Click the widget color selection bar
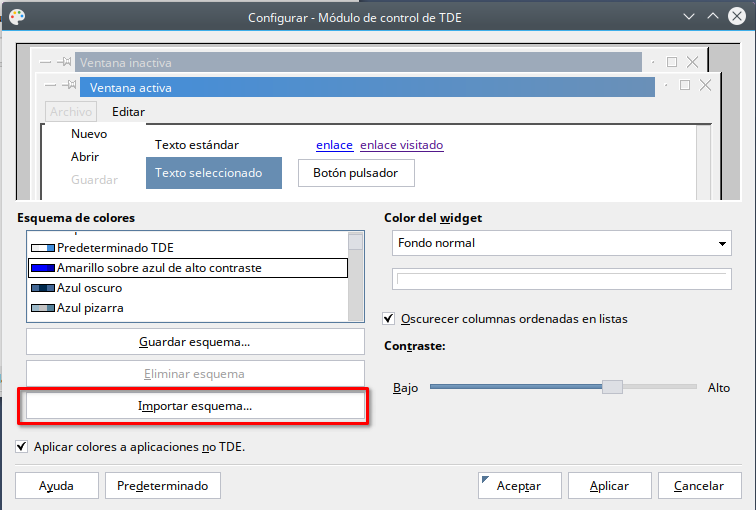756x510 pixels. click(x=562, y=279)
